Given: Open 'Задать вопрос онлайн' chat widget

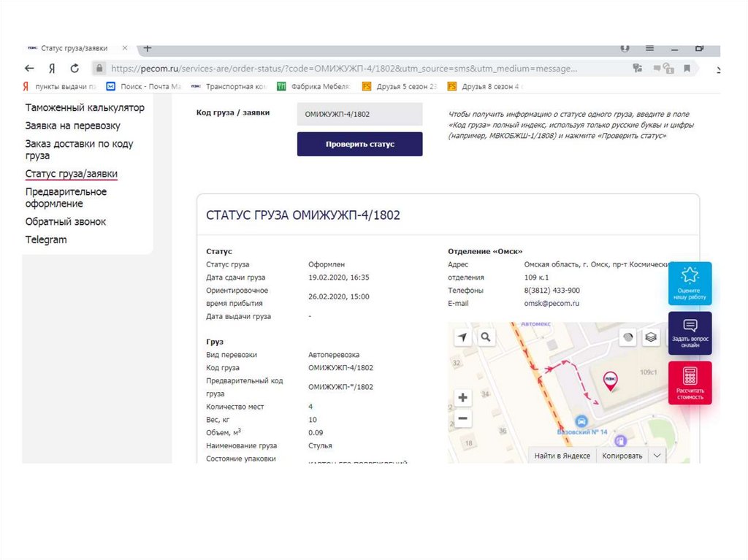Looking at the screenshot, I should pos(690,333).
